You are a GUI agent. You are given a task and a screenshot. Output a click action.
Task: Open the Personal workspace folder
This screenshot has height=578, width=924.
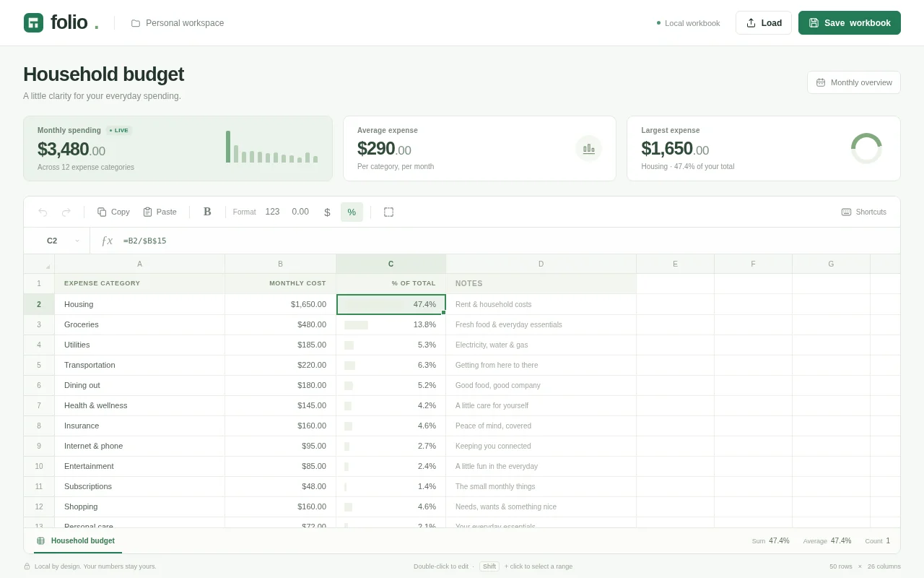click(x=178, y=23)
